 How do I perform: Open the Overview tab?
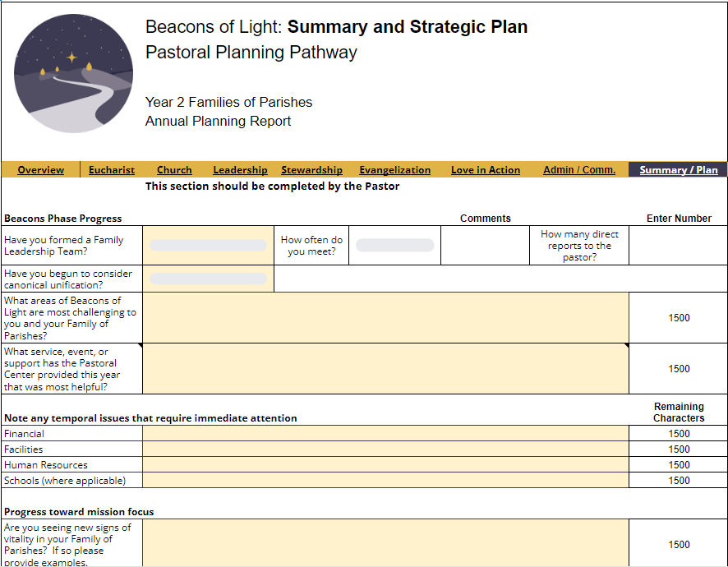(40, 170)
